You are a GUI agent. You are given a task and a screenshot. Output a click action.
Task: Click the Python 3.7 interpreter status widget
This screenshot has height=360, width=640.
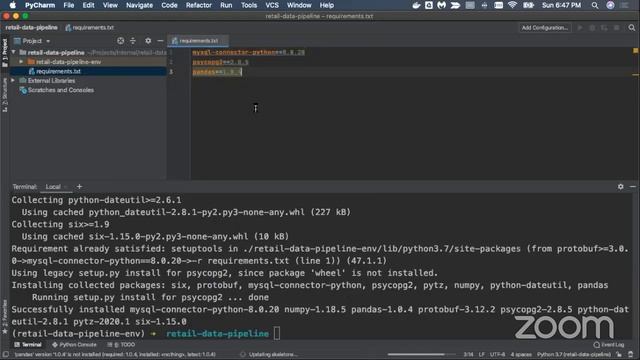click(573, 354)
